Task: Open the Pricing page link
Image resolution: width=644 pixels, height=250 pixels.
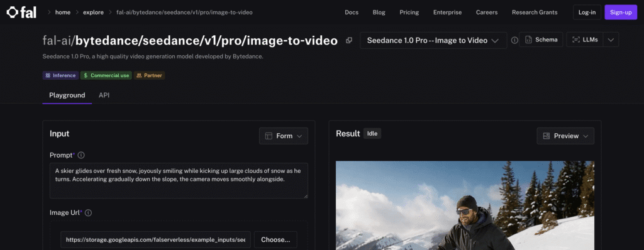Action: [x=409, y=13]
